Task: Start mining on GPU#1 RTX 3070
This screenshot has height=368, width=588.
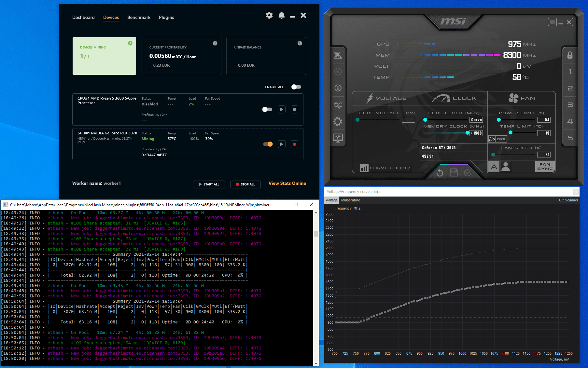Action: click(282, 144)
